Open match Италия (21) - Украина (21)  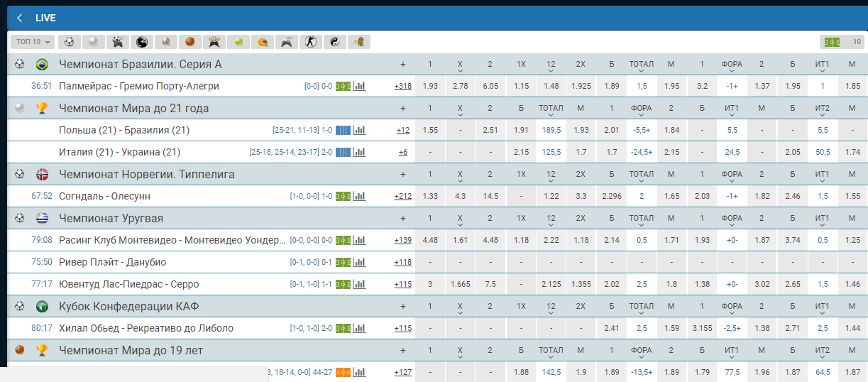tap(120, 152)
